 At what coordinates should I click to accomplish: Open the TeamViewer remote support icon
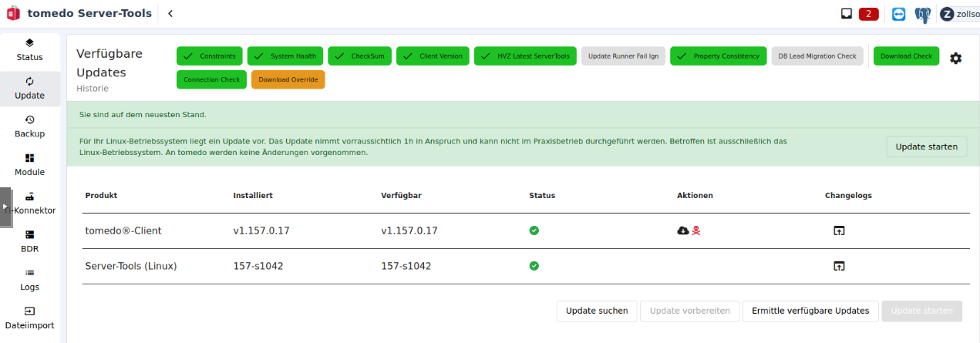898,14
